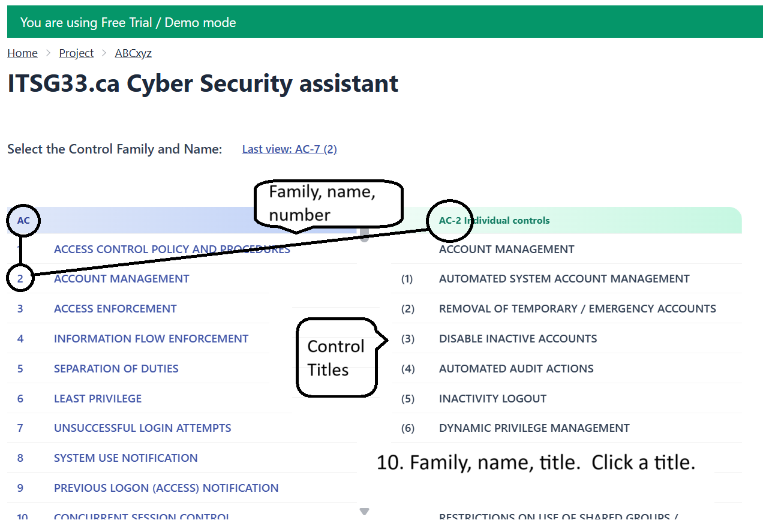Select PREVIOUS LOGON (ACCESS) NOTIFICATION
The height and width of the screenshot is (532, 763).
click(x=166, y=488)
